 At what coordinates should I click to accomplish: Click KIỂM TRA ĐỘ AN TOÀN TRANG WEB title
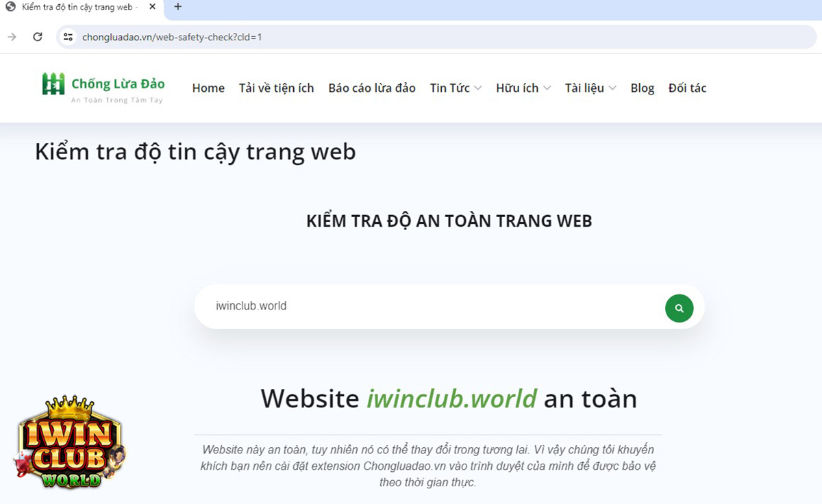449,221
